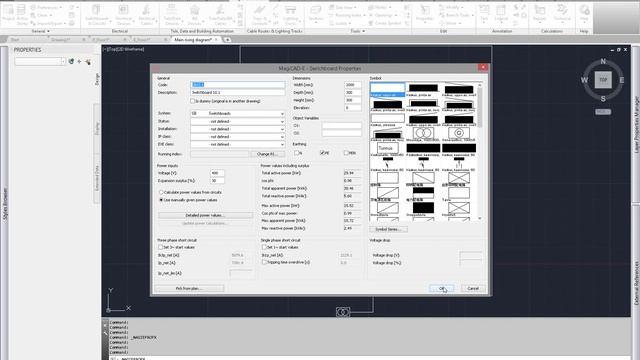Open the Design tab in Properties palette
Viewport: 640px width, 360px height.
tap(97, 79)
